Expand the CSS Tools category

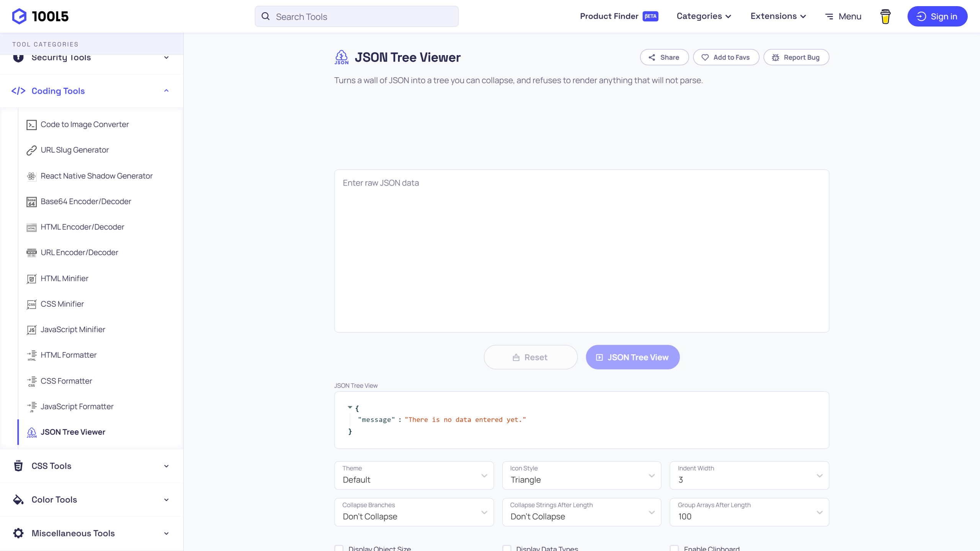click(x=91, y=466)
